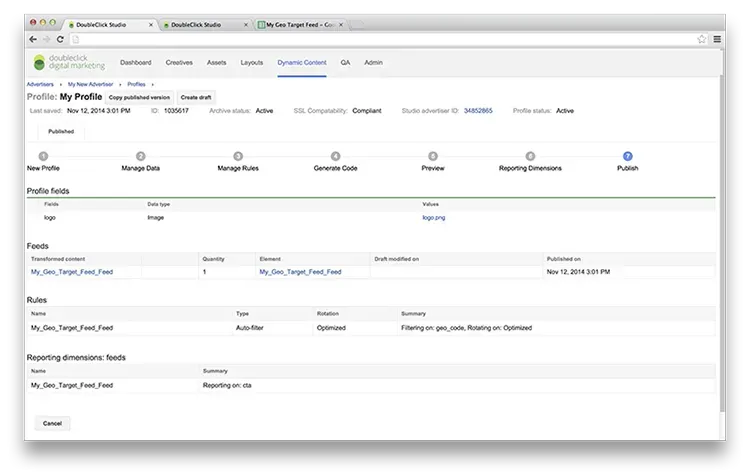Bookmark page with the star icon
Screen dimensions: 750x476
[702, 39]
